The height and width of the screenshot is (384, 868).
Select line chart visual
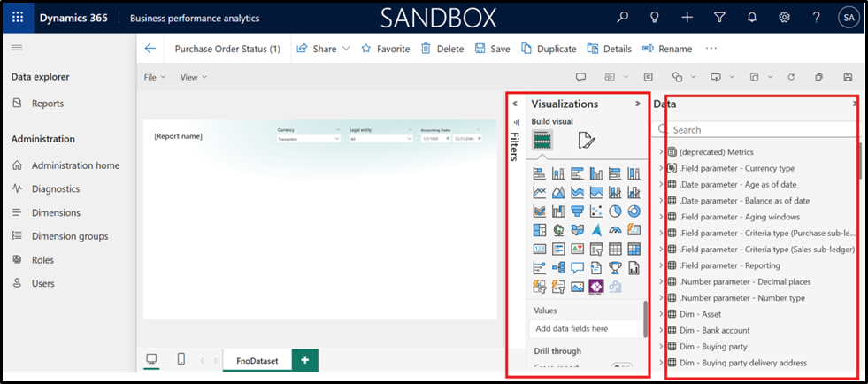[x=539, y=193]
